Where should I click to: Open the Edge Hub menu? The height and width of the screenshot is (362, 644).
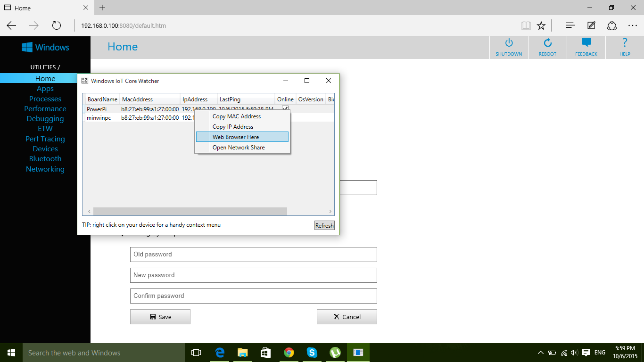point(570,25)
